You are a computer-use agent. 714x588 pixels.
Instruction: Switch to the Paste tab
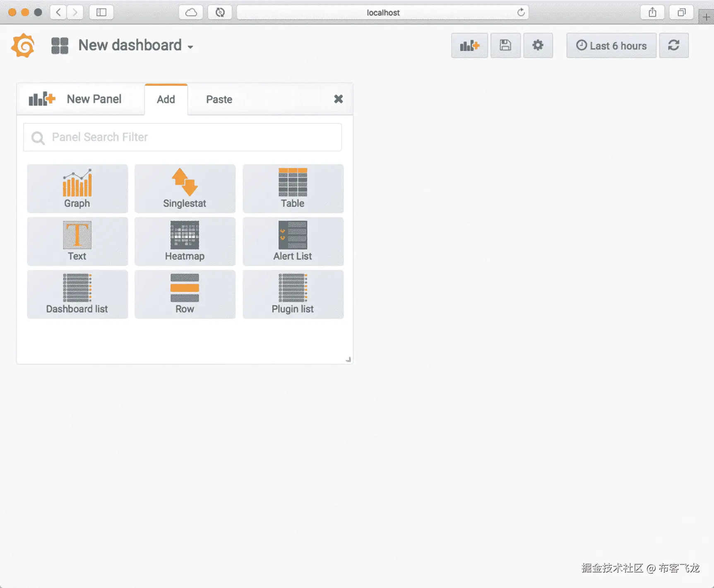coord(219,99)
